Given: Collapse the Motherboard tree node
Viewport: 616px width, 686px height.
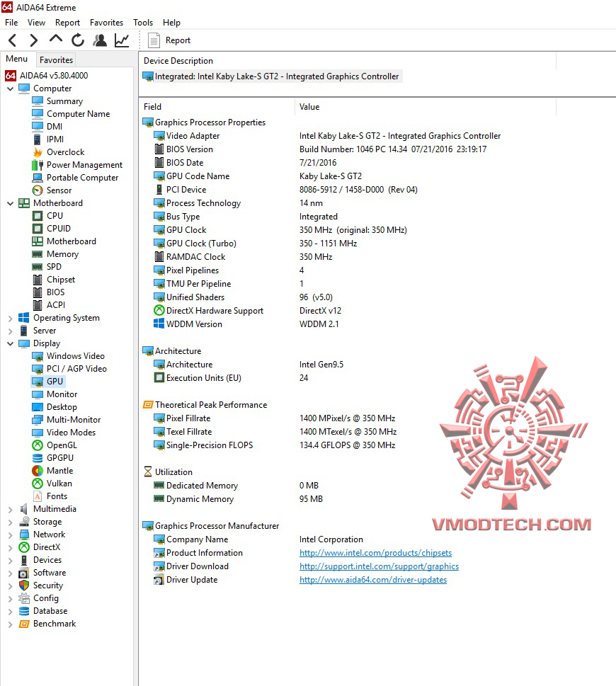Looking at the screenshot, I should click(11, 203).
